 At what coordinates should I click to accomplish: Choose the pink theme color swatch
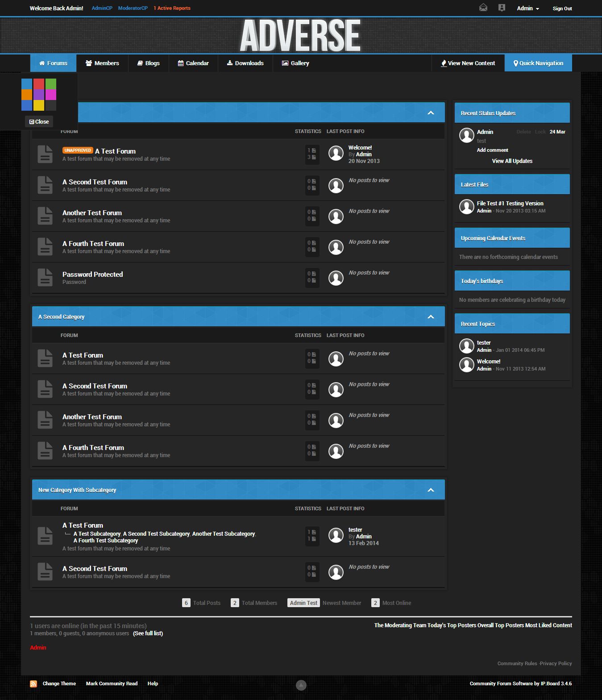51,95
